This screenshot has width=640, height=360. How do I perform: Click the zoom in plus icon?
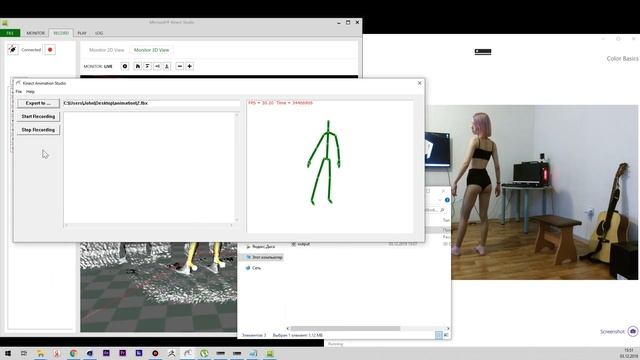click(x=189, y=66)
